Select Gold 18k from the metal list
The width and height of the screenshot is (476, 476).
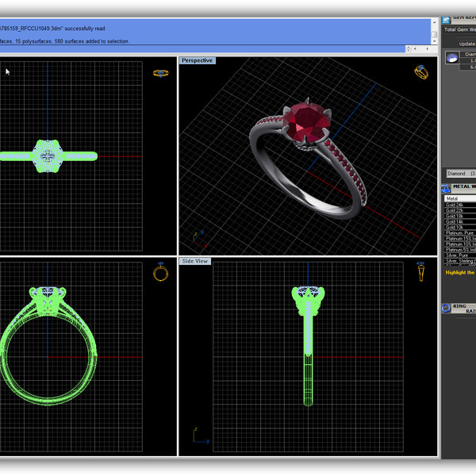click(456, 216)
